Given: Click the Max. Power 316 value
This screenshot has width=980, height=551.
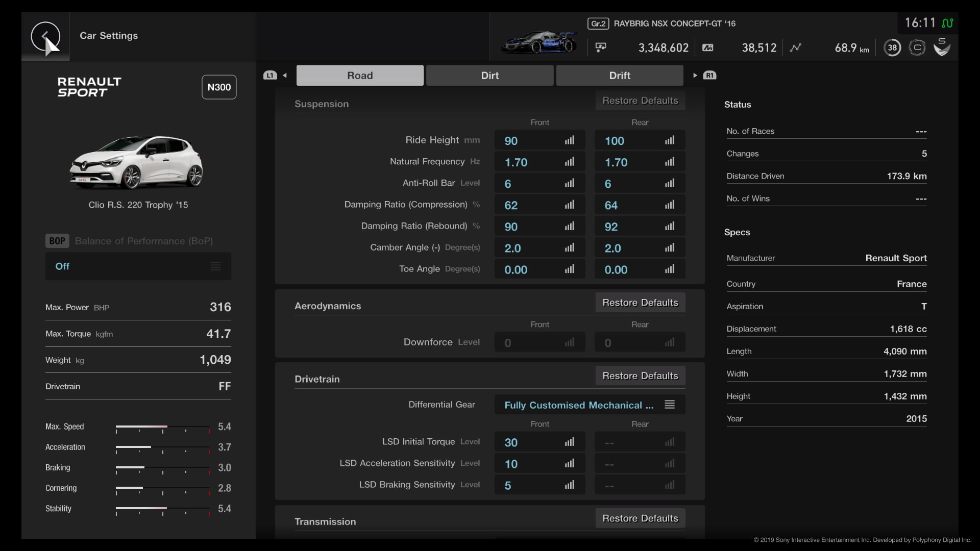Looking at the screenshot, I should click(x=220, y=307).
